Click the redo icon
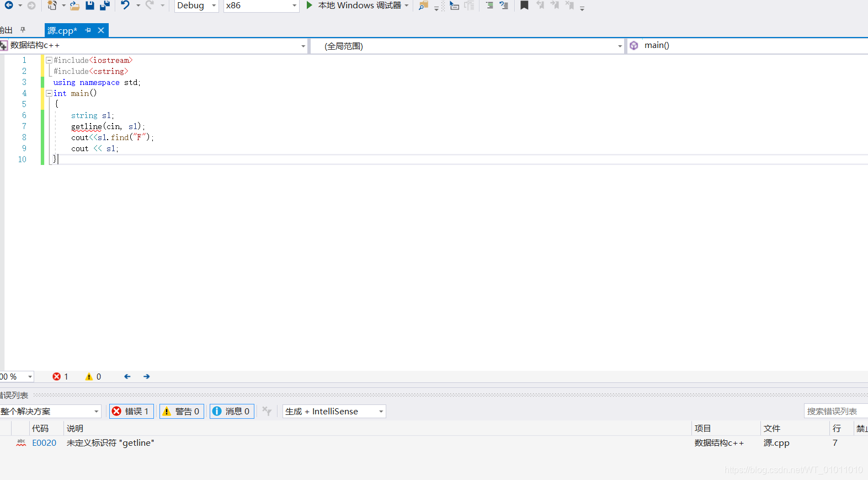The width and height of the screenshot is (868, 480). [x=149, y=5]
